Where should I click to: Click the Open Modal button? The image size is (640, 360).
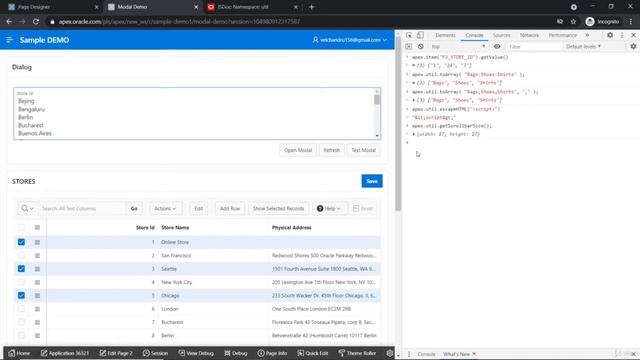click(x=298, y=150)
